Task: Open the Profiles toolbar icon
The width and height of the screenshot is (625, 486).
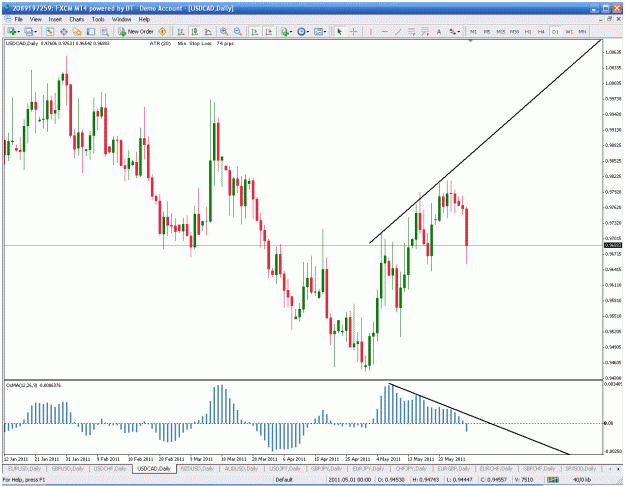Action: pyautogui.click(x=28, y=31)
